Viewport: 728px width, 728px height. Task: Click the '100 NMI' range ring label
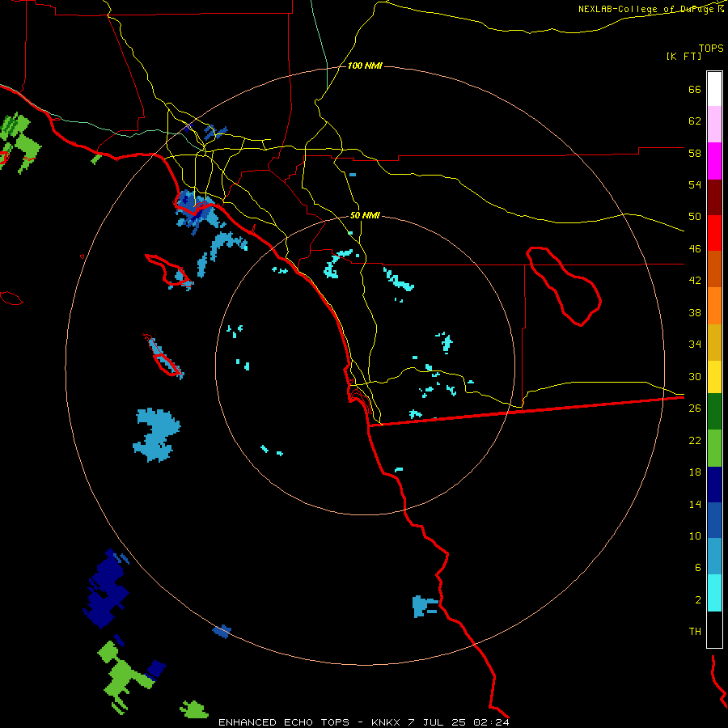[365, 66]
